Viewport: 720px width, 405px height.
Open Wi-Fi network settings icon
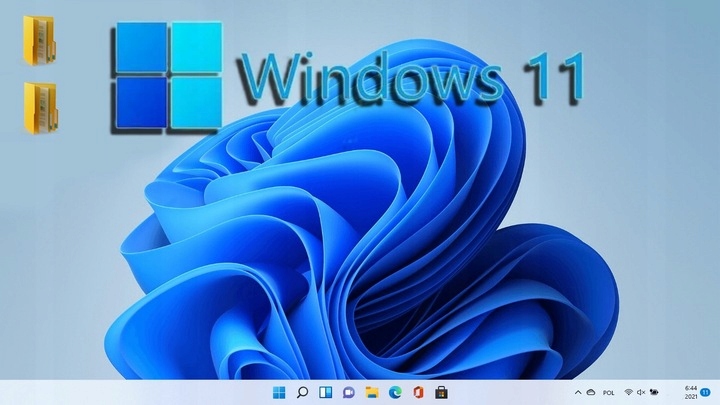(x=628, y=392)
